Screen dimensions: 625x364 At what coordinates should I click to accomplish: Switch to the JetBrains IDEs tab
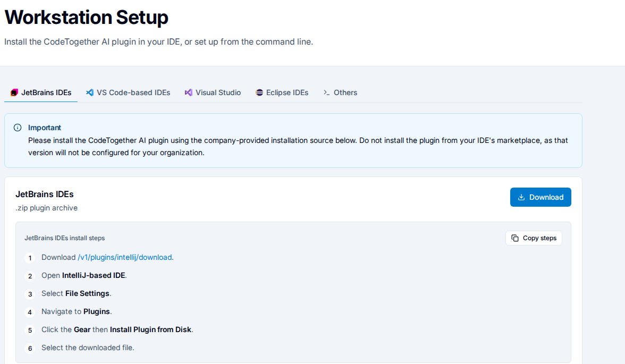[40, 92]
